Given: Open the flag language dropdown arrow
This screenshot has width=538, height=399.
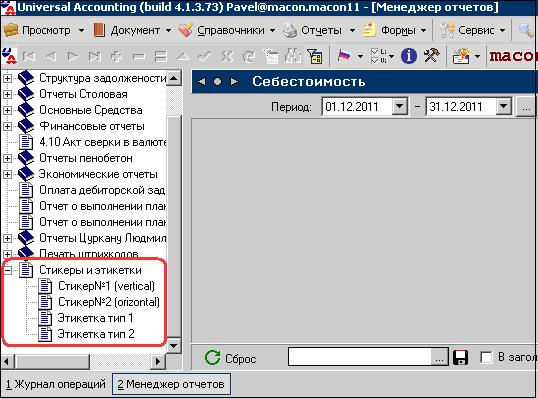Looking at the screenshot, I should [360, 57].
